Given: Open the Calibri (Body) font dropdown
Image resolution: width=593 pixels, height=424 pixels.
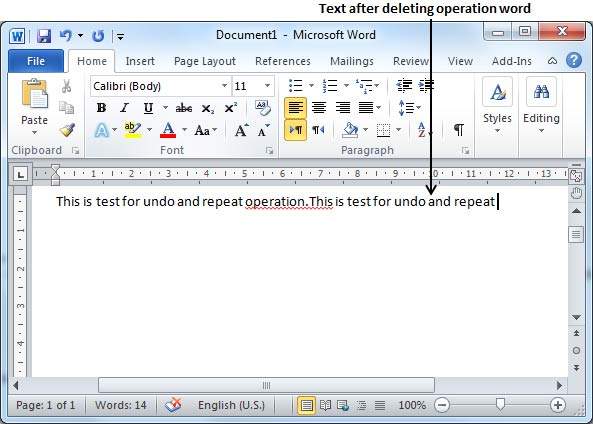Looking at the screenshot, I should pos(224,86).
